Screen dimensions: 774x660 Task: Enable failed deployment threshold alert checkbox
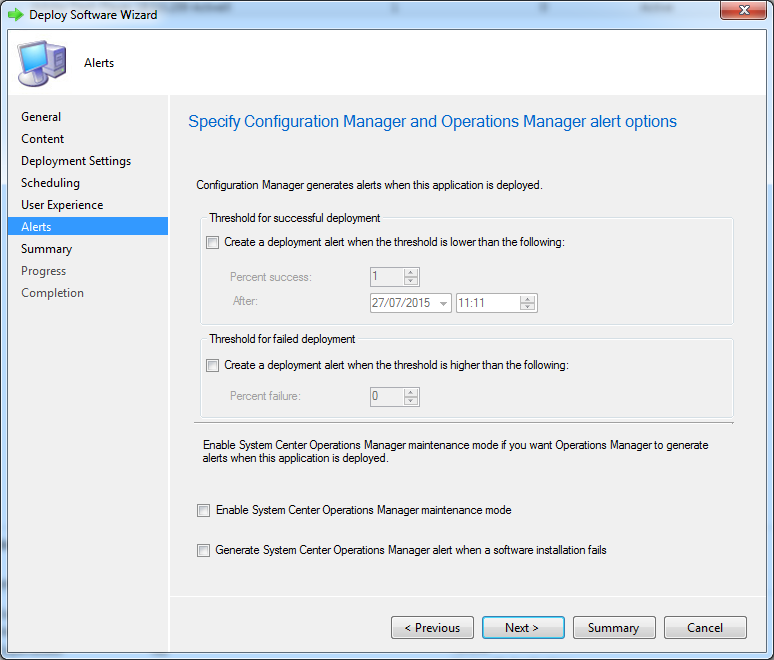tap(212, 366)
